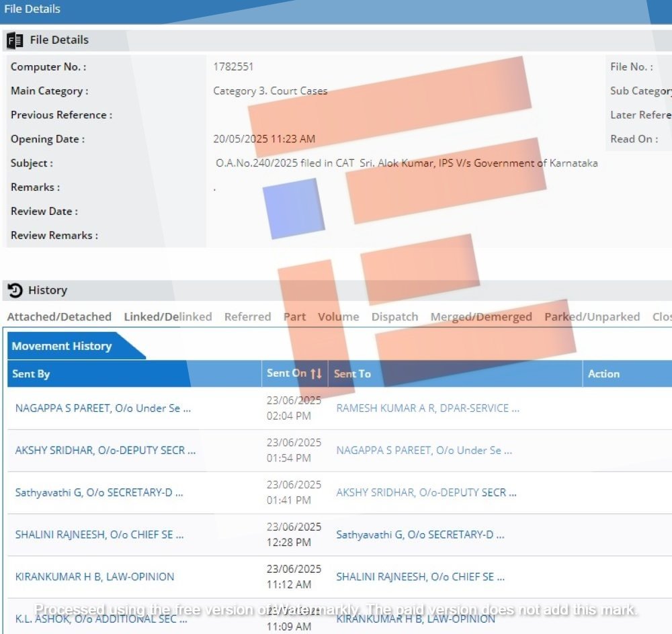Select the Volume tab
This screenshot has height=634, width=672.
(338, 317)
